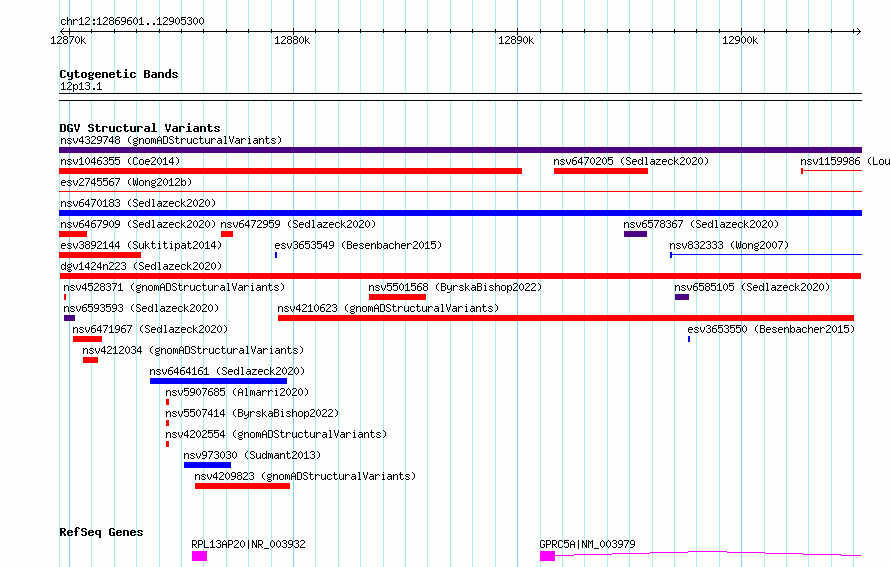Open nsv973030 (Sudmant2013) label
The height and width of the screenshot is (567, 890).
pyautogui.click(x=252, y=455)
